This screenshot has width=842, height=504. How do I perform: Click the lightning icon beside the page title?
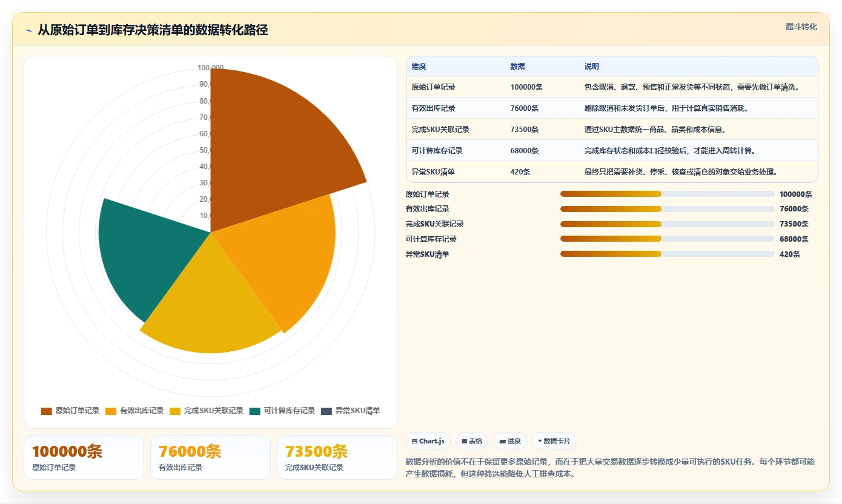(28, 30)
